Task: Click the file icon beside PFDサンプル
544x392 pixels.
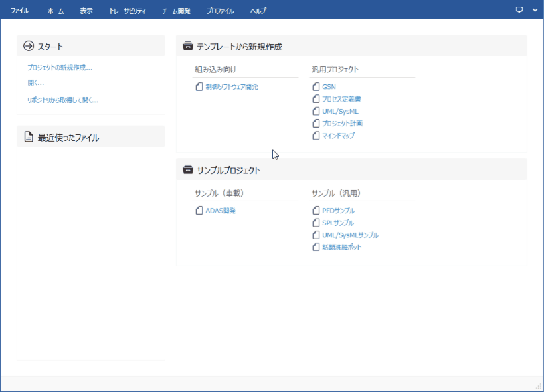Action: click(316, 210)
